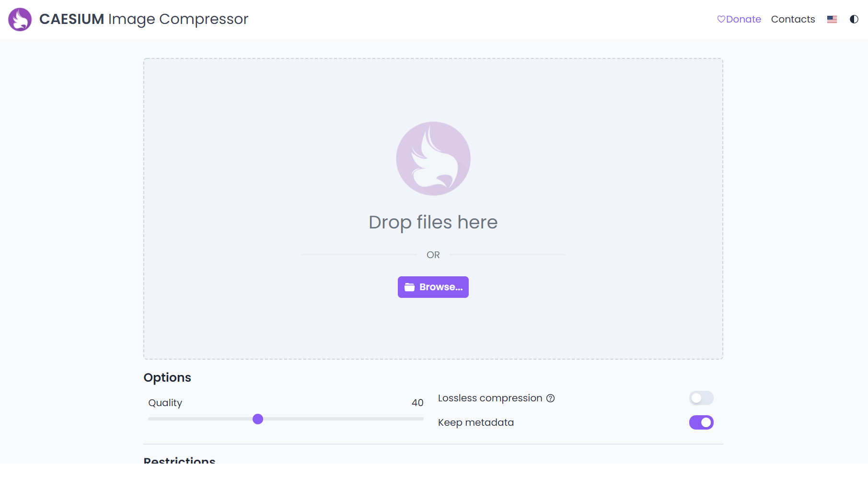Collapse the Options section
This screenshot has width=868, height=488.
167,378
